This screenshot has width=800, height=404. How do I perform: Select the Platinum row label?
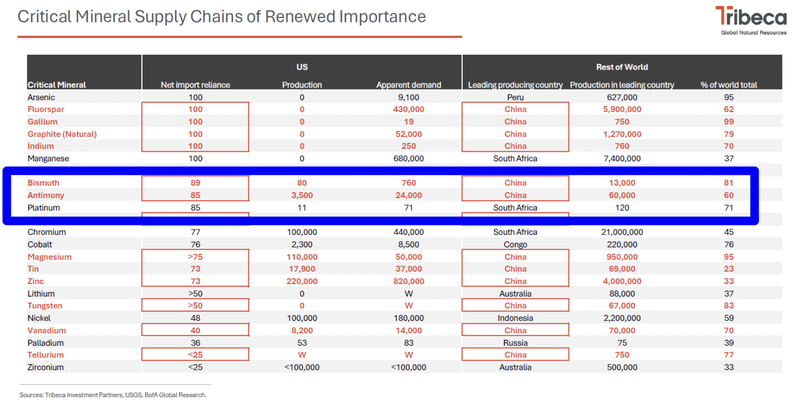[x=46, y=208]
